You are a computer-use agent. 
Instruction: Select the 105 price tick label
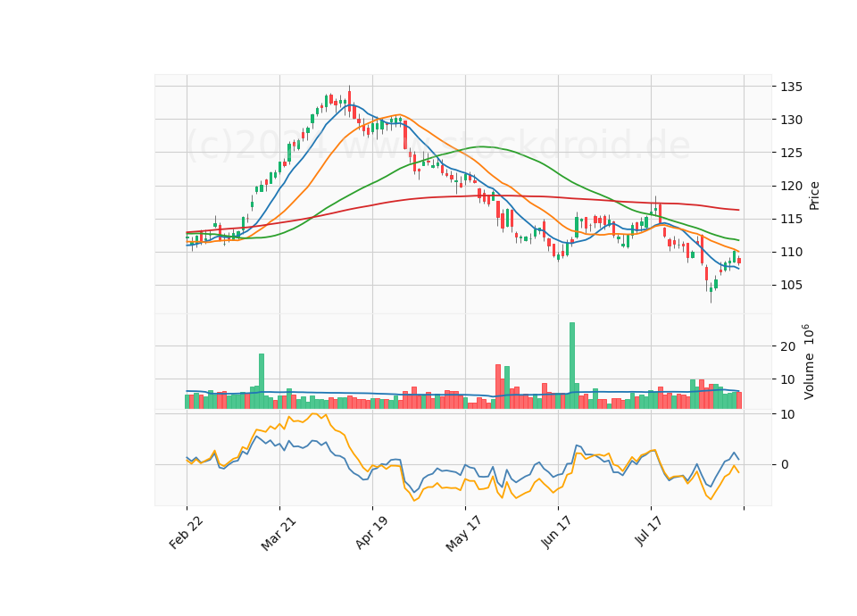coord(791,286)
